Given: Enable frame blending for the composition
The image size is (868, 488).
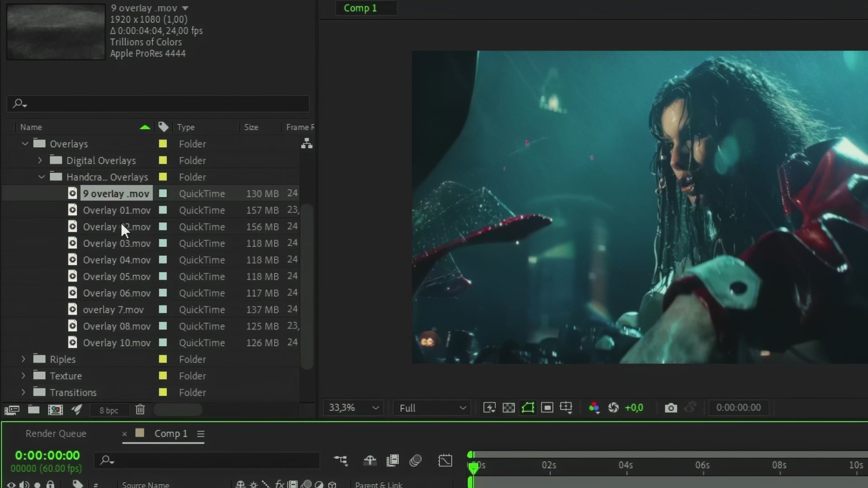Looking at the screenshot, I should tap(392, 460).
